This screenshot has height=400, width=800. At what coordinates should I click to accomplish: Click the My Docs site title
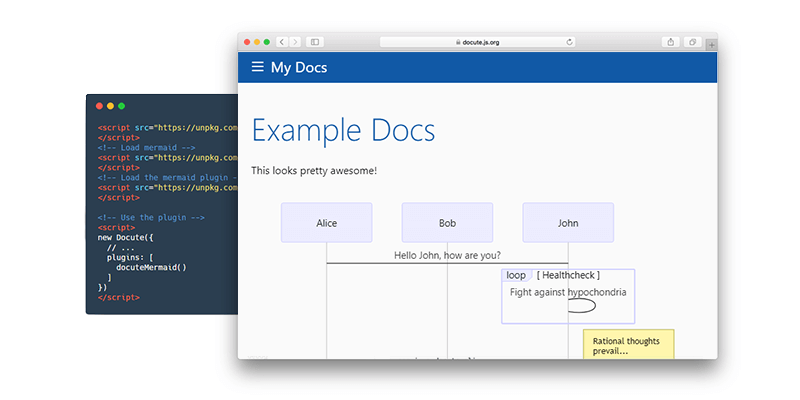click(x=299, y=67)
